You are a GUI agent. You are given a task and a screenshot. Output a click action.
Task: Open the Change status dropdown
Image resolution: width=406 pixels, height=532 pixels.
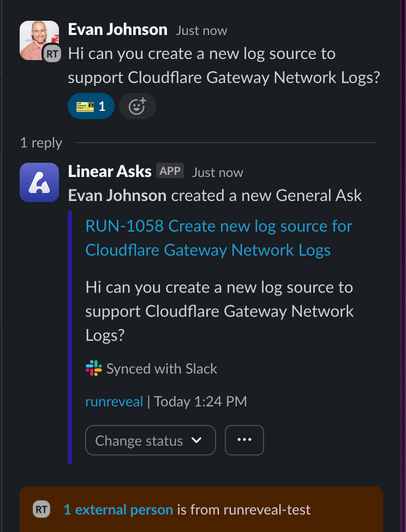(x=150, y=440)
